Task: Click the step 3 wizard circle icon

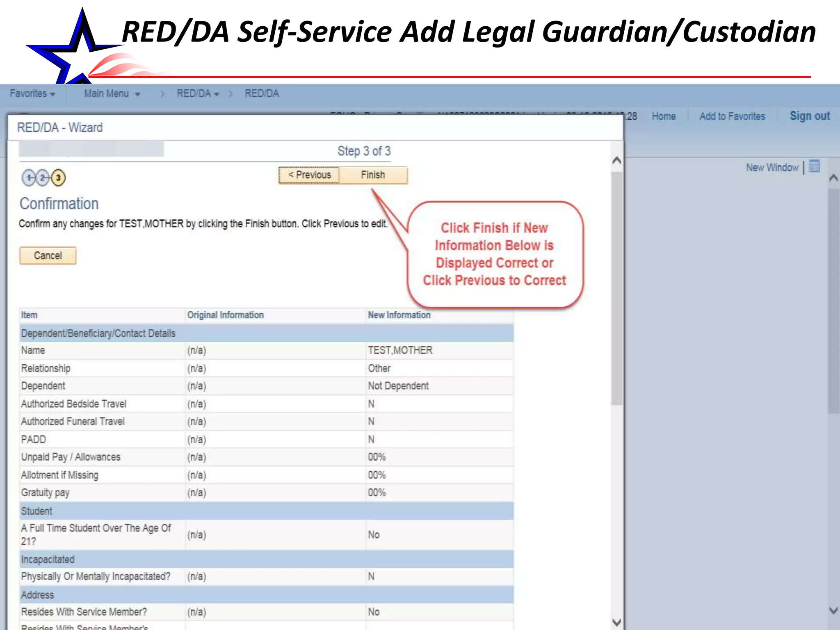Action: (x=58, y=178)
